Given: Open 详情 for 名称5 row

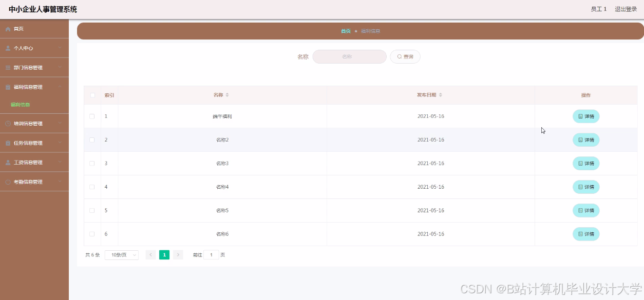Looking at the screenshot, I should pos(586,211).
